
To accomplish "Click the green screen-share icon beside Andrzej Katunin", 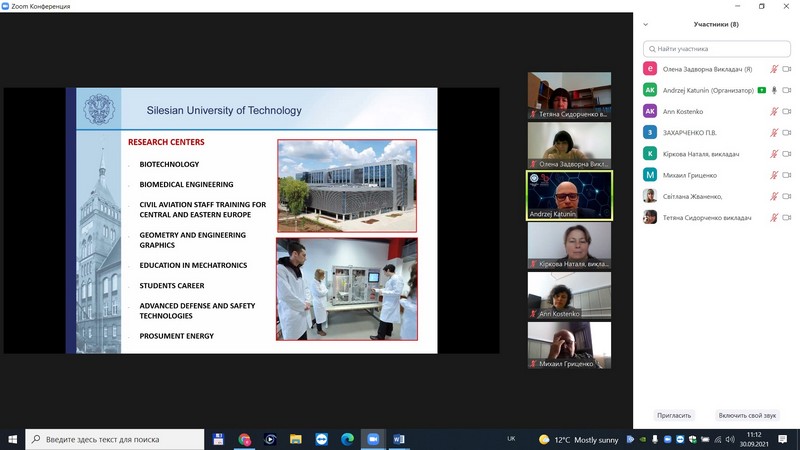I will 761,90.
